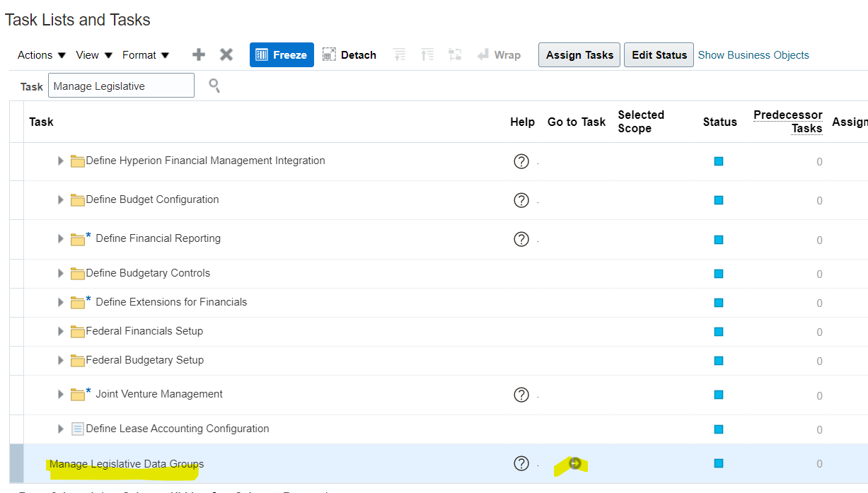Screen dimensions: 868x493
Task: Open help for Manage Legislative Data Groups
Action: [521, 463]
